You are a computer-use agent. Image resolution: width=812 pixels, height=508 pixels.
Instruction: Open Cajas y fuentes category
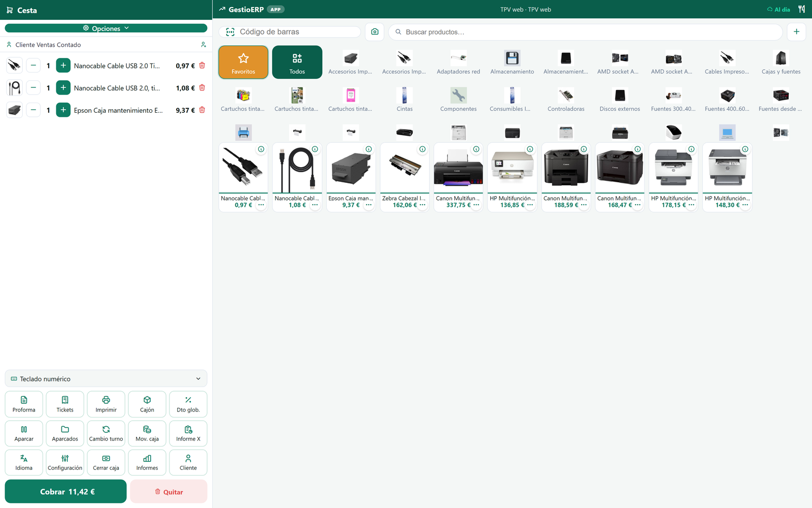pyautogui.click(x=781, y=62)
